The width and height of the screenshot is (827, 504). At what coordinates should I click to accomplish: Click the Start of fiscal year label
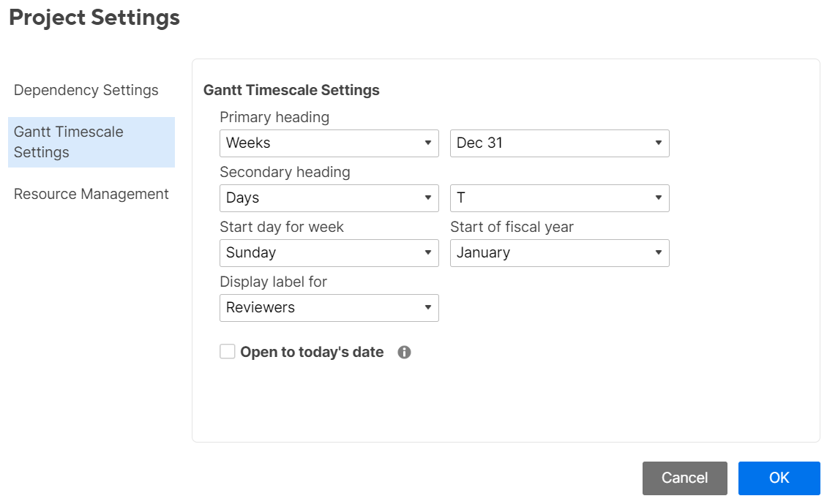click(x=512, y=227)
